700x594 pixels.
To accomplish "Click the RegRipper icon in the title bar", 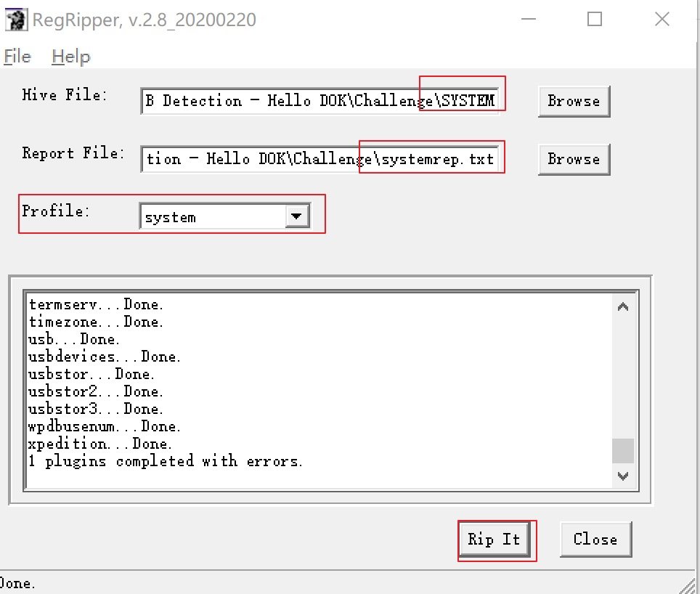I will click(16, 20).
